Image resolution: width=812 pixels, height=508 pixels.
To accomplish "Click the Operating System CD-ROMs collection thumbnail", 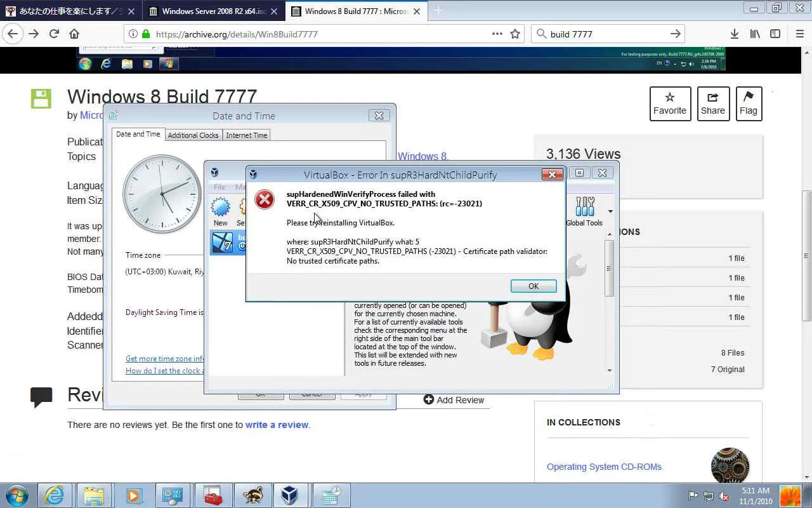I will [730, 467].
